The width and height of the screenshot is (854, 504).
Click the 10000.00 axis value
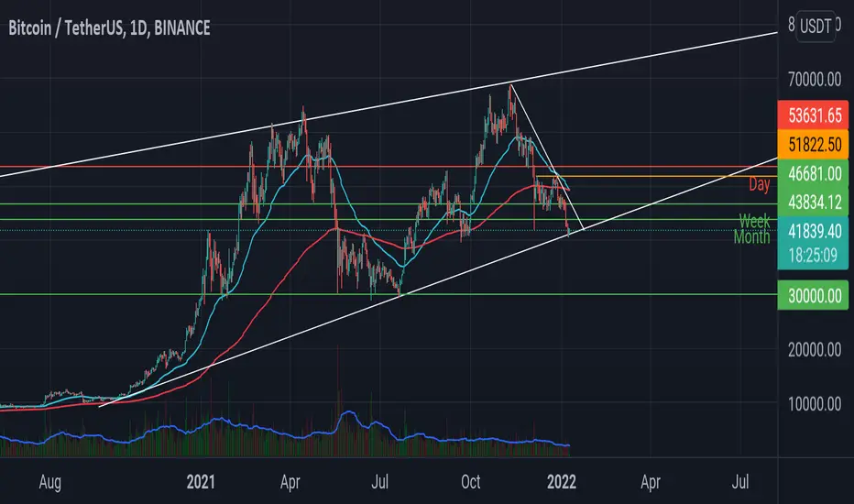815,404
